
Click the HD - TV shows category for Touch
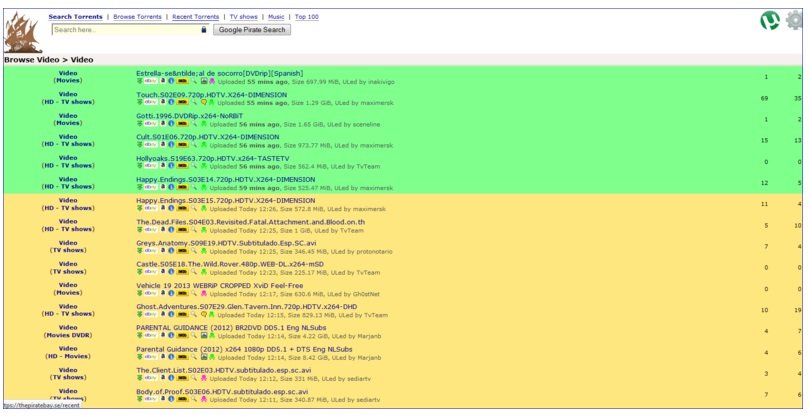coord(68,102)
